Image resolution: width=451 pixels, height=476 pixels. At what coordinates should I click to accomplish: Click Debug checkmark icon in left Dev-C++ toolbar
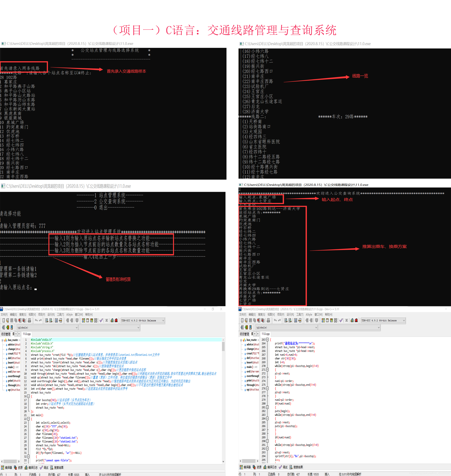click(101, 320)
